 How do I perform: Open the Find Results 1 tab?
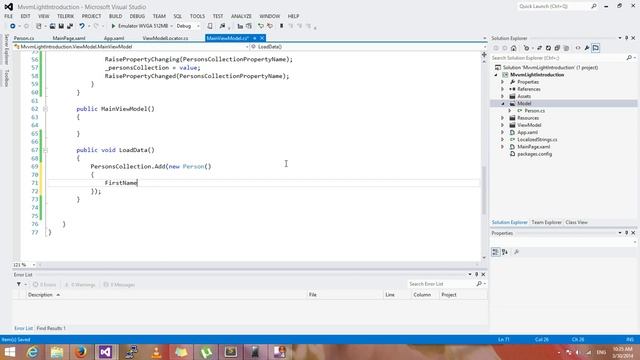pyautogui.click(x=51, y=328)
